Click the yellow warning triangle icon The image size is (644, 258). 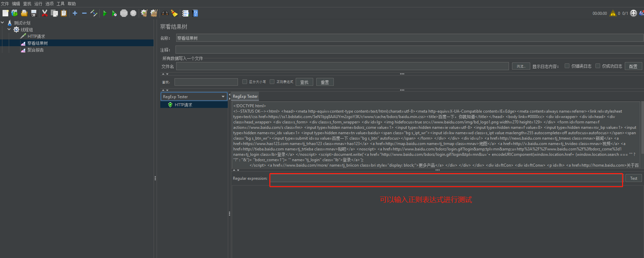click(613, 13)
